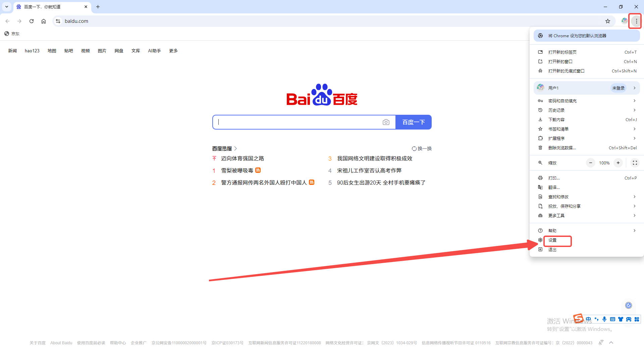Expand 更多工具 submenu
The width and height of the screenshot is (644, 349).
click(x=587, y=215)
